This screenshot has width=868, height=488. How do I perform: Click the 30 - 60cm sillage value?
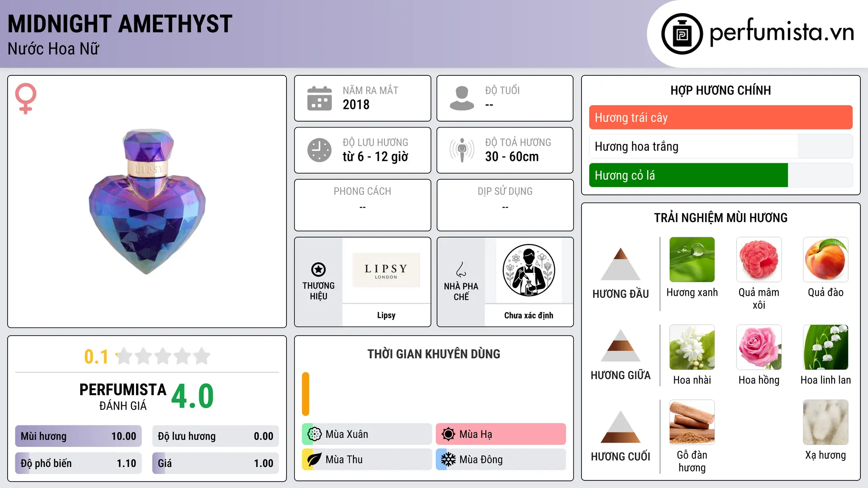point(512,157)
